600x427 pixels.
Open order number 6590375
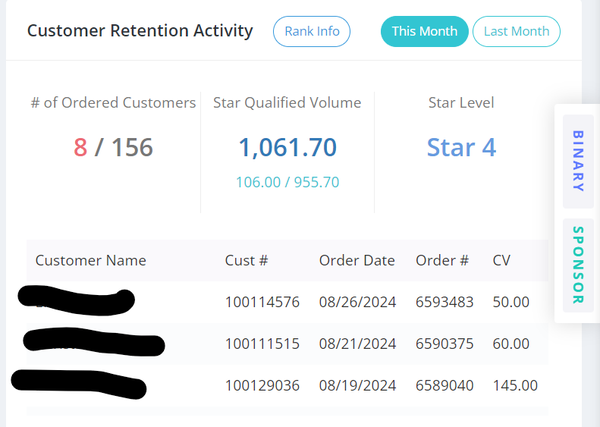[444, 343]
